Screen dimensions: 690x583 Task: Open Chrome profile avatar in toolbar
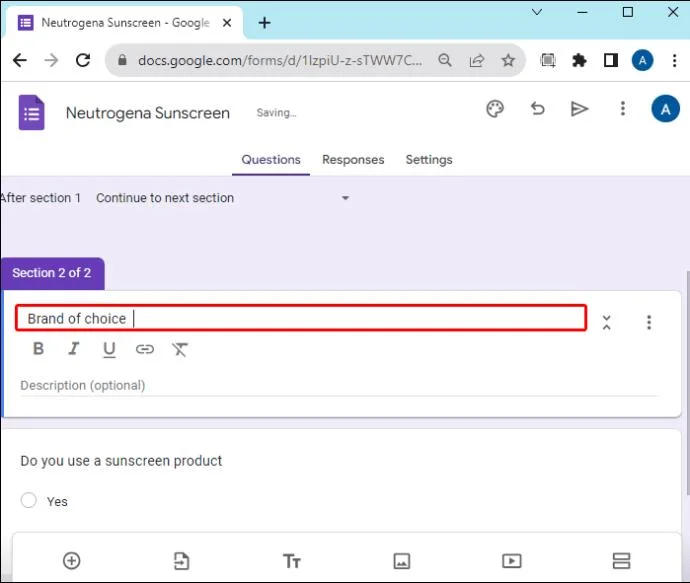click(642, 60)
